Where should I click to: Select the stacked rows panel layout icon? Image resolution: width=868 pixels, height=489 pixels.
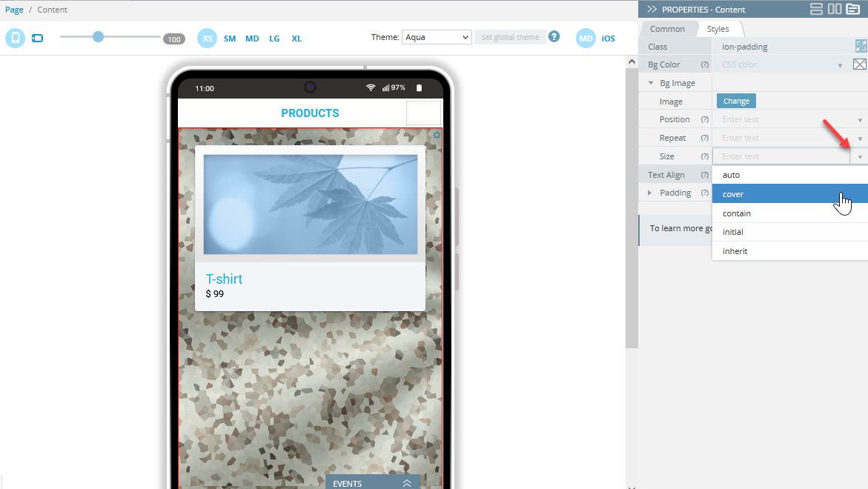(x=816, y=9)
